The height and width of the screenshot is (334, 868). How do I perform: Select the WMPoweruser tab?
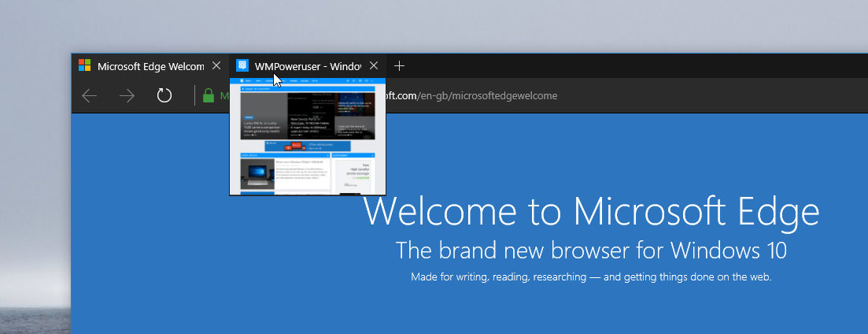click(x=308, y=66)
